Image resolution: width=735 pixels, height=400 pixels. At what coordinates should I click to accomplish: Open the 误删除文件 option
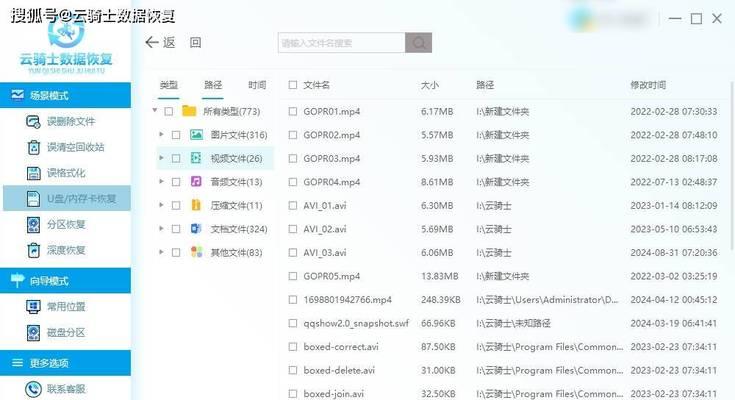point(71,122)
